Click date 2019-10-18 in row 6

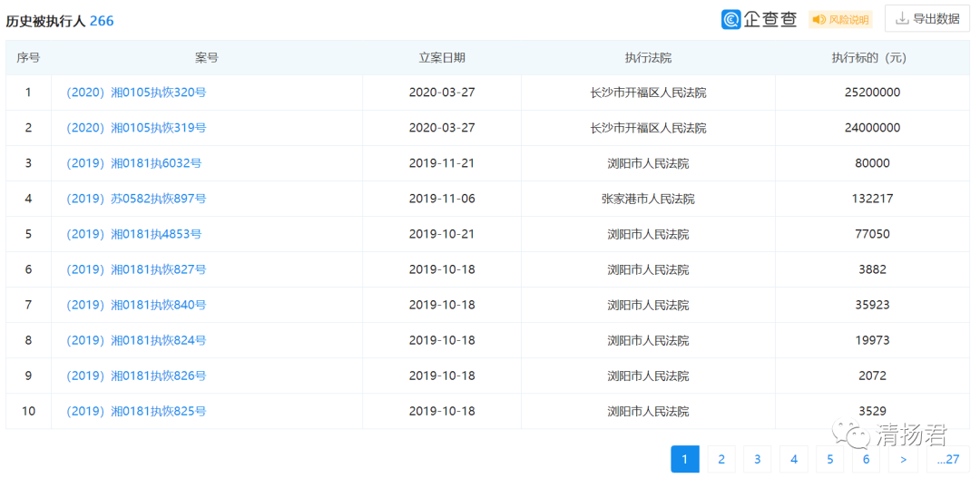(x=442, y=269)
